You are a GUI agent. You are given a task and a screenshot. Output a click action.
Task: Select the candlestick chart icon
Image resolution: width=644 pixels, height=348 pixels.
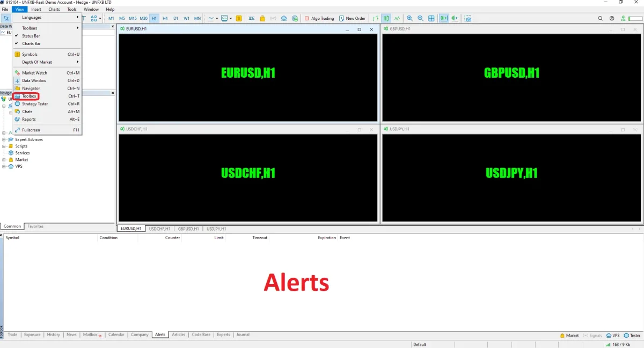386,18
